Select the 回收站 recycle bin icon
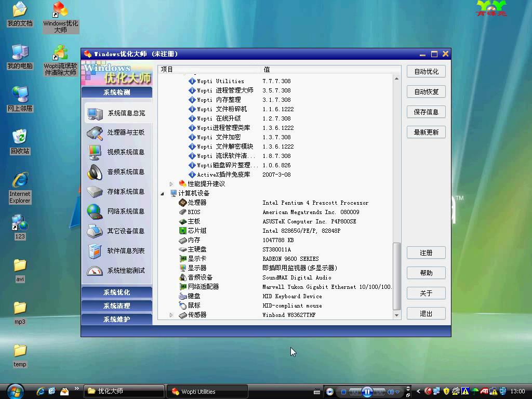 [x=20, y=142]
